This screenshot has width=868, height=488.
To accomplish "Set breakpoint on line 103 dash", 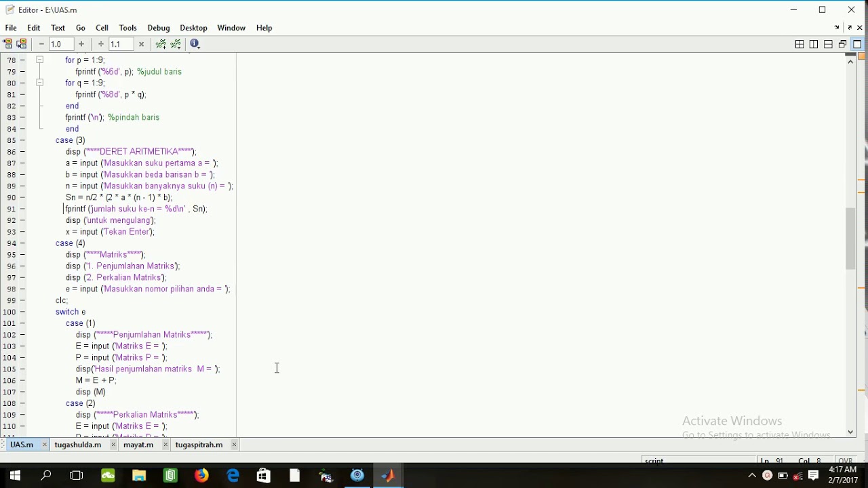I will click(x=22, y=346).
